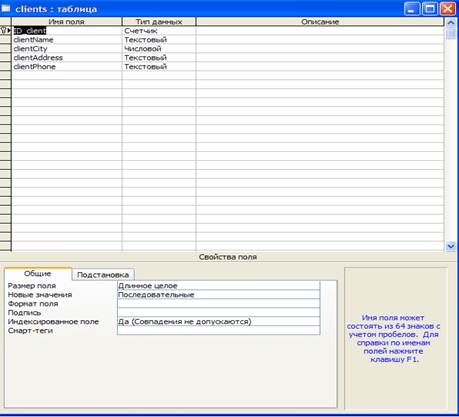Maximize the clients table window
459x417 pixels.
click(430, 9)
